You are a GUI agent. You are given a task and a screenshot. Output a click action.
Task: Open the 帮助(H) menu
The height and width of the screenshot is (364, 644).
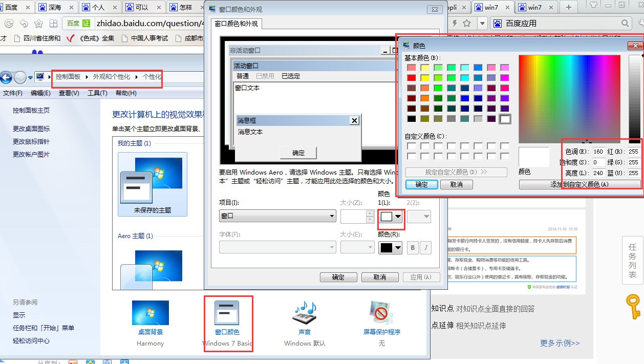[126, 93]
